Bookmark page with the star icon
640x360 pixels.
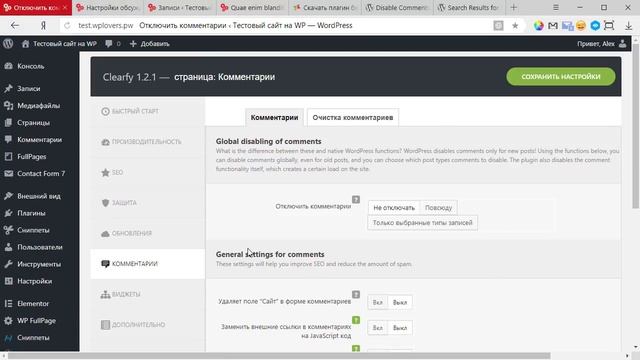pyautogui.click(x=515, y=26)
